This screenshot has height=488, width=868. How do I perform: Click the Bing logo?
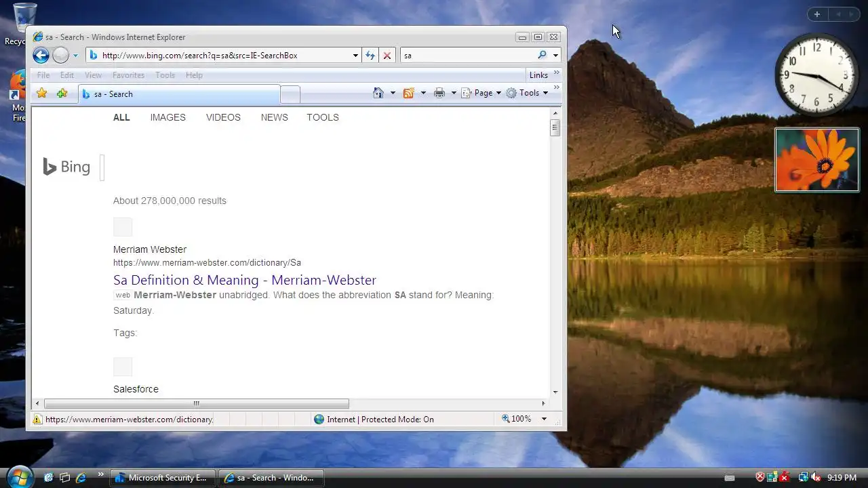pos(66,167)
